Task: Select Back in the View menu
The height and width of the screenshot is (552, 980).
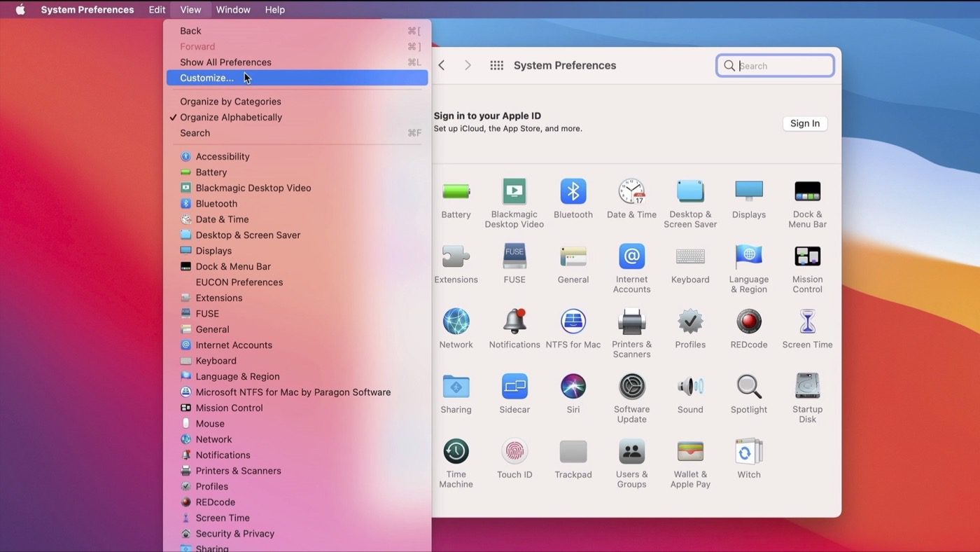Action: click(x=297, y=31)
